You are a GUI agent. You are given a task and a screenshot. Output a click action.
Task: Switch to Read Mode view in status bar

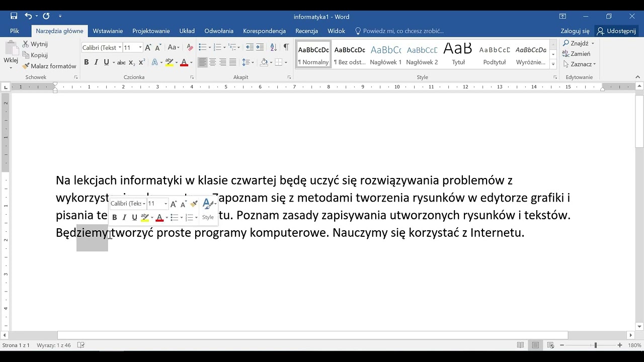[x=520, y=345]
